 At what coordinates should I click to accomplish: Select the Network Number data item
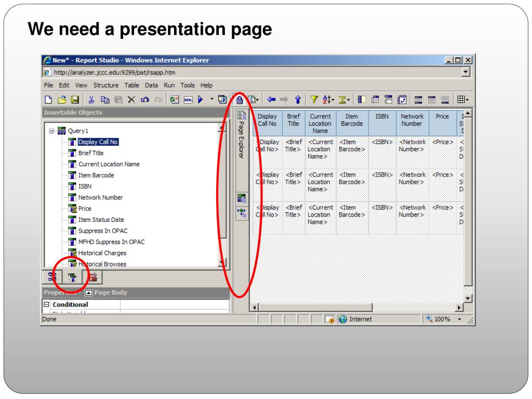[x=100, y=197]
